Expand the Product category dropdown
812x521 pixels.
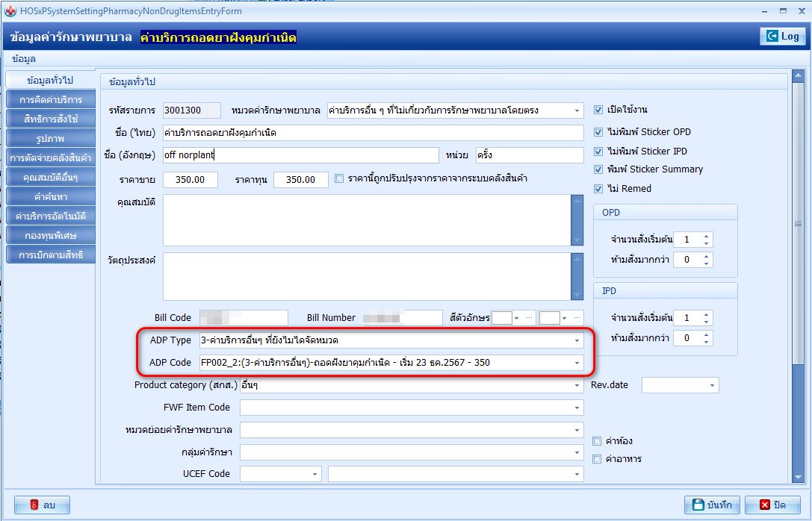pyautogui.click(x=577, y=385)
